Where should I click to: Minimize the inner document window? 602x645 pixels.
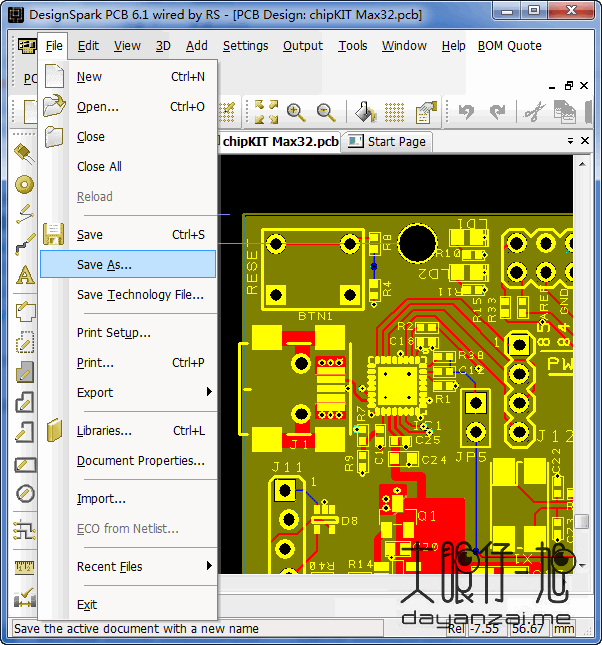click(552, 86)
